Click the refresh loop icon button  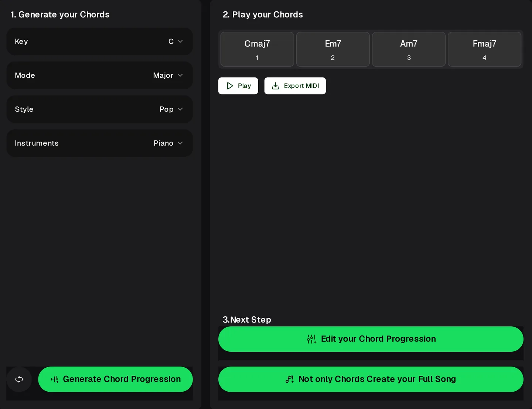[x=19, y=379]
